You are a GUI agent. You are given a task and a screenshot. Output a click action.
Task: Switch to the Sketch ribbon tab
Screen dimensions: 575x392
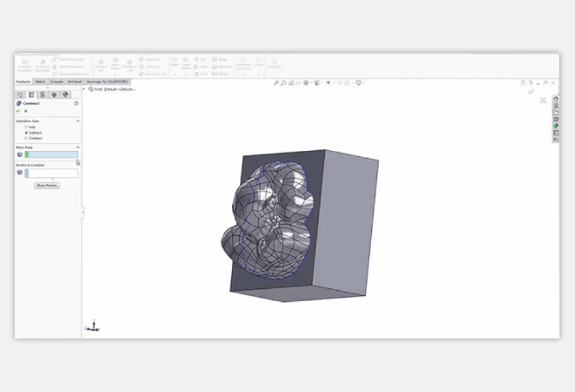point(40,82)
